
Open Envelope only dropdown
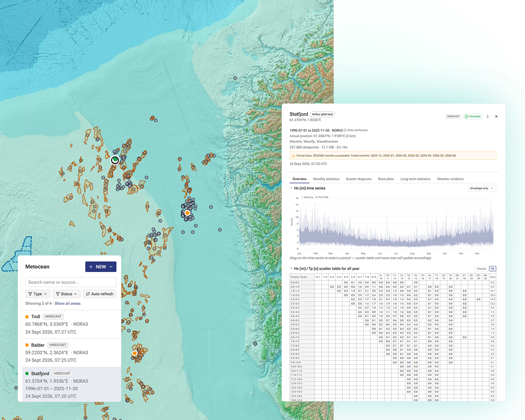tap(482, 188)
